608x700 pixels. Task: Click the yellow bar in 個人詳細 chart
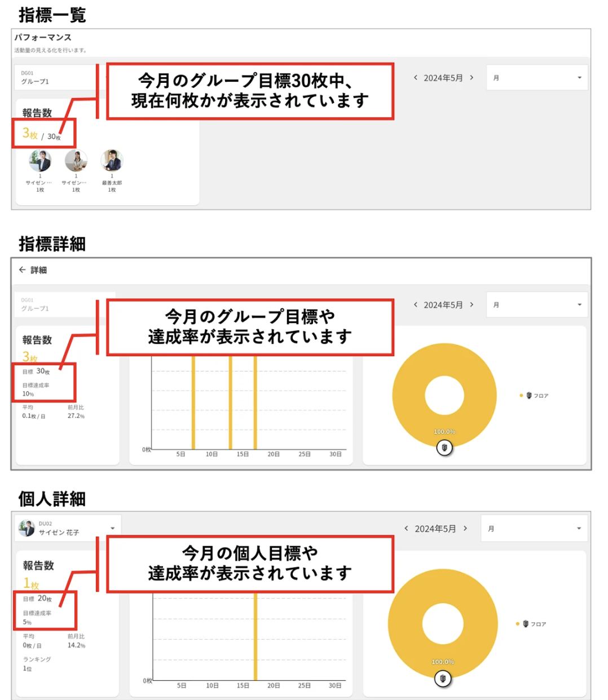255,637
